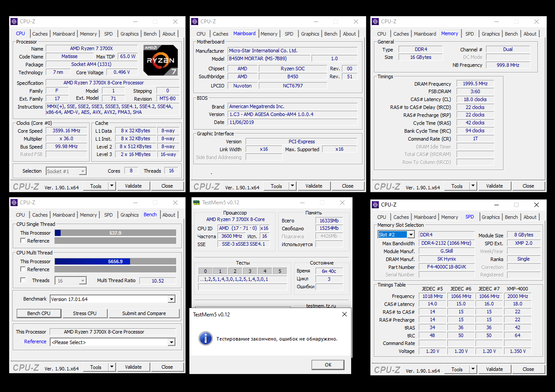
Task: Switch to Caches tab in the CPU tab window
Action: point(40,34)
